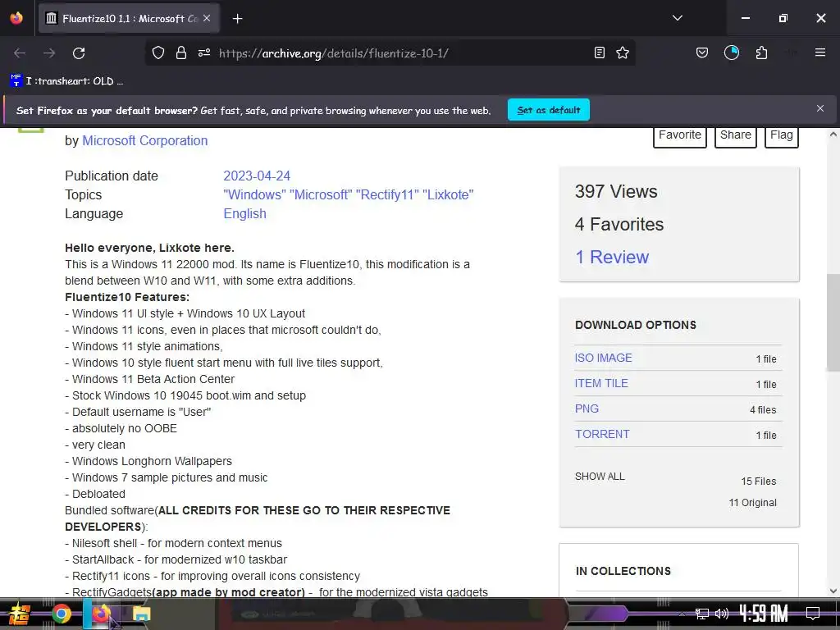Open the "Microsoft" topic link
Viewport: 840px width, 630px height.
(x=321, y=194)
